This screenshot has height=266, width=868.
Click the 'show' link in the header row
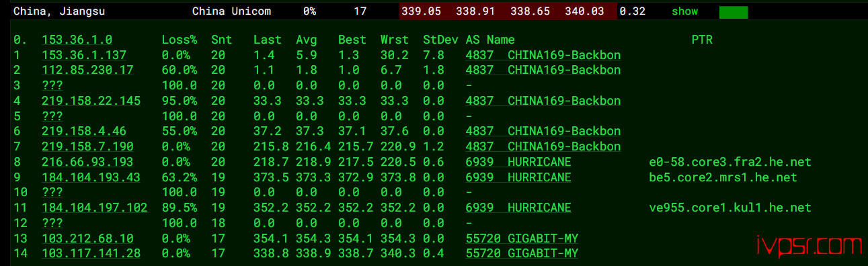click(x=684, y=11)
